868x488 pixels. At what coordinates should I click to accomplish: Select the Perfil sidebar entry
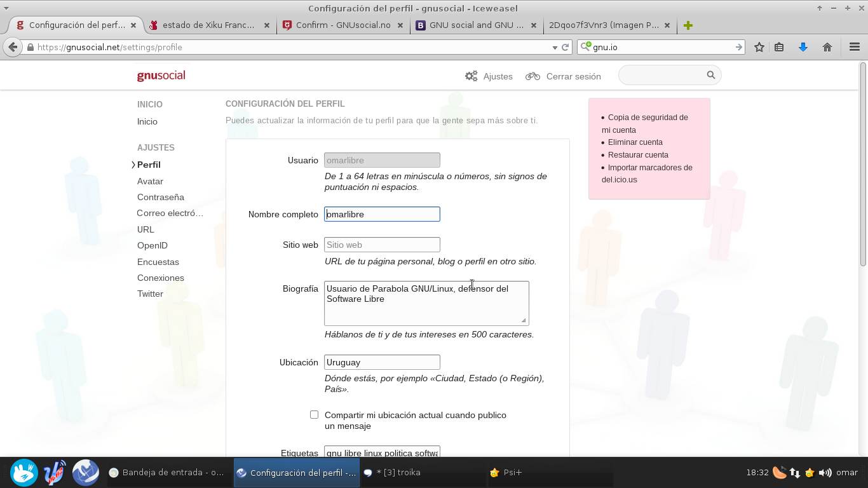[149, 165]
